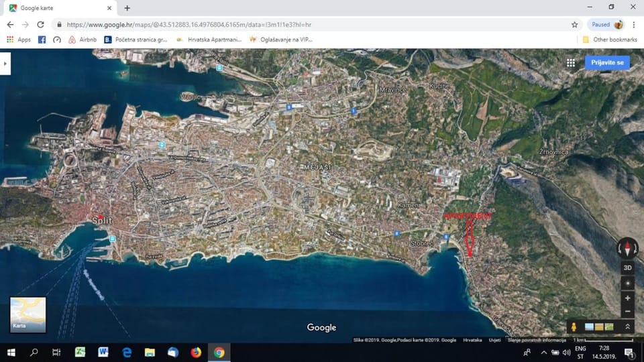The image size is (644, 362).
Task: Zoom in with the plus button
Action: click(x=628, y=298)
